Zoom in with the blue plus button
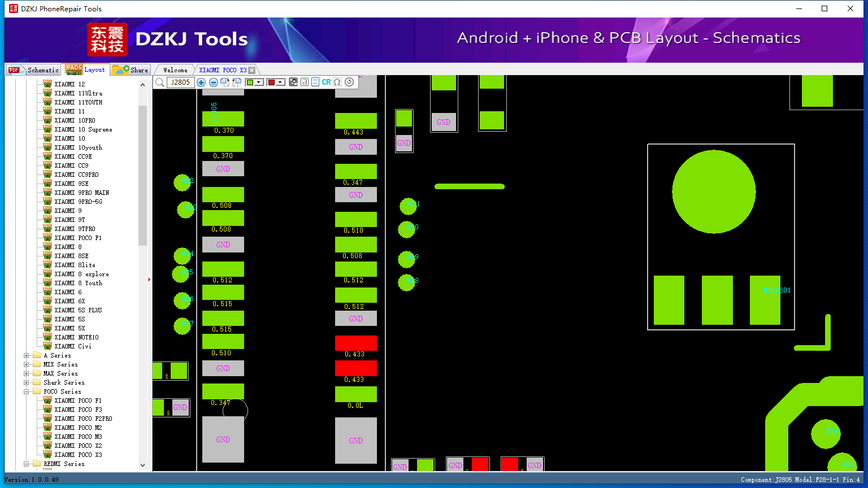Viewport: 868px width, 488px height. [x=201, y=82]
